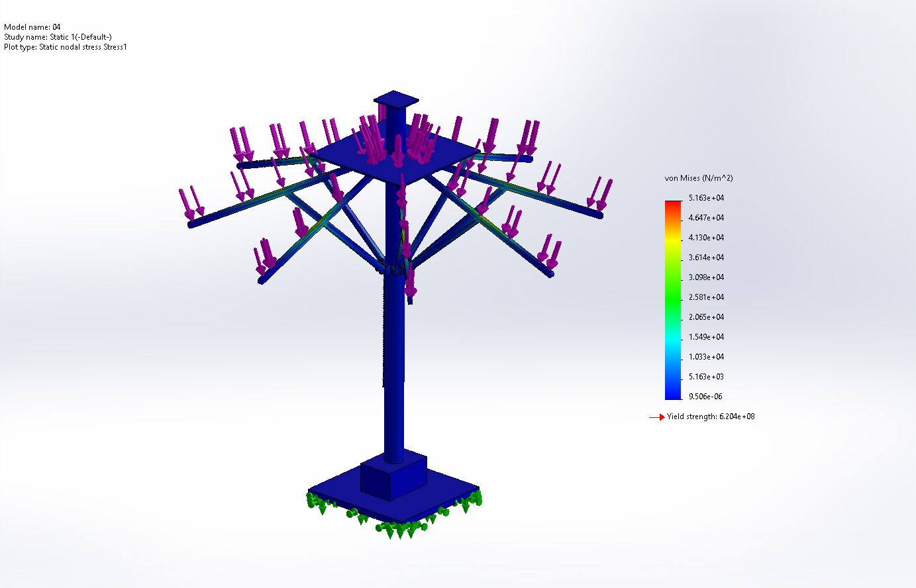Screen dimensions: 916x588
Task: Select "Plot type: Static nodal stress Stress1" line
Action: [x=65, y=47]
